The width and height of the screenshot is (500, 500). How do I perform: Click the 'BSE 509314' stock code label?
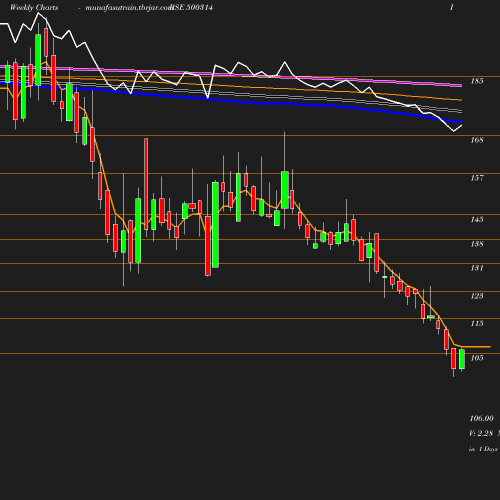pos(192,7)
